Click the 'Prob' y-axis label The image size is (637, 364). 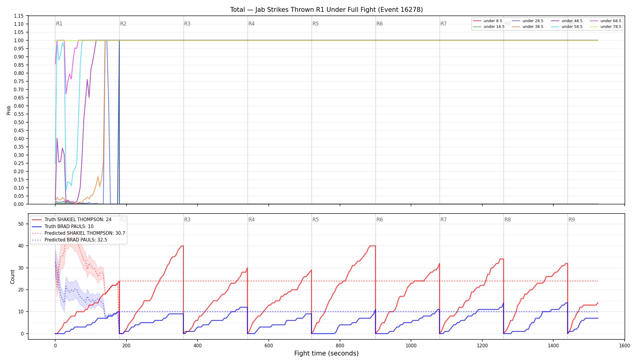point(9,110)
